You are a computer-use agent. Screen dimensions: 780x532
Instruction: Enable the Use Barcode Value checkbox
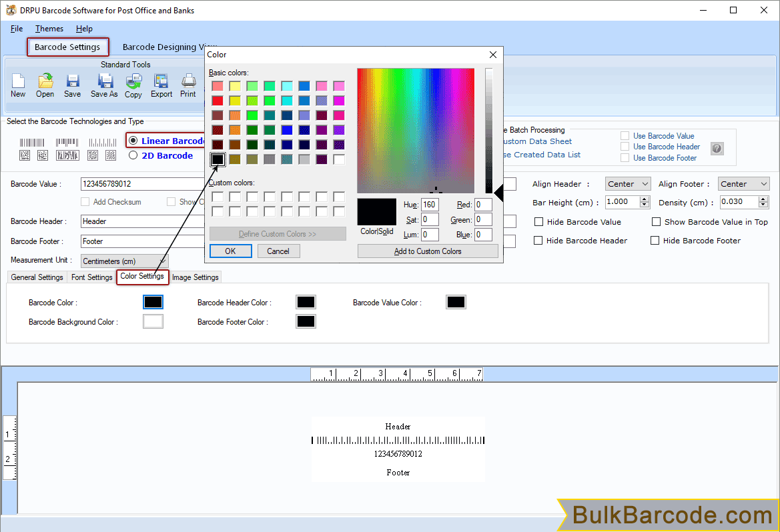pyautogui.click(x=625, y=136)
